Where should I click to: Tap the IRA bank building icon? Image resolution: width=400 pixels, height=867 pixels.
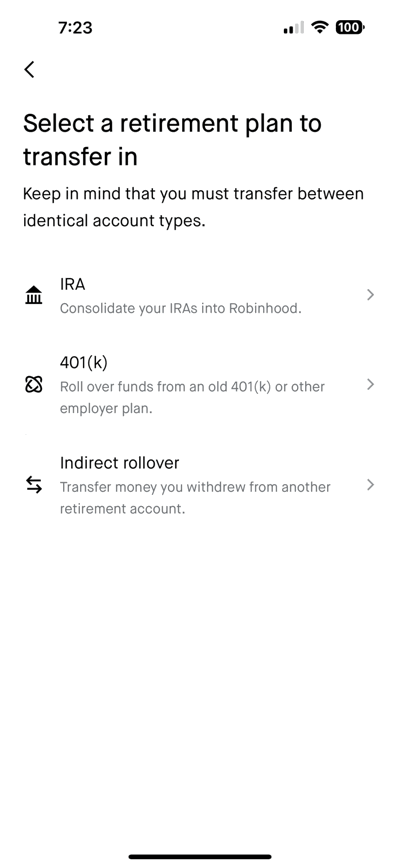pyautogui.click(x=34, y=295)
